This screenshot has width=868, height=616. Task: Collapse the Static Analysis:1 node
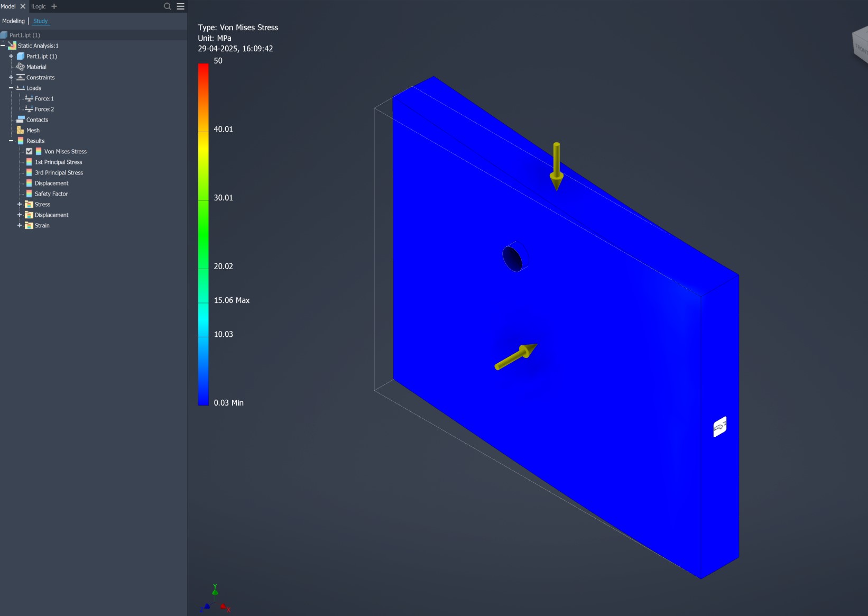3,45
